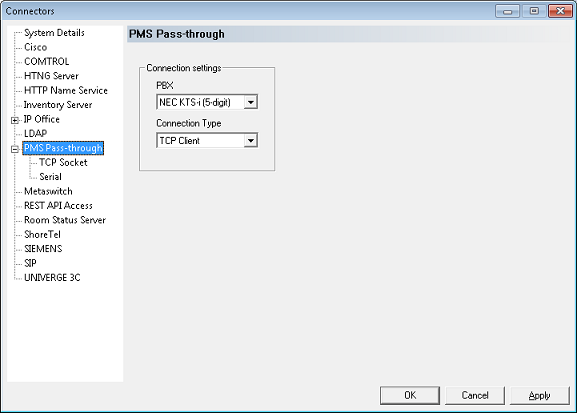
Task: Collapse the PMS Pass-through node
Action: [x=15, y=149]
